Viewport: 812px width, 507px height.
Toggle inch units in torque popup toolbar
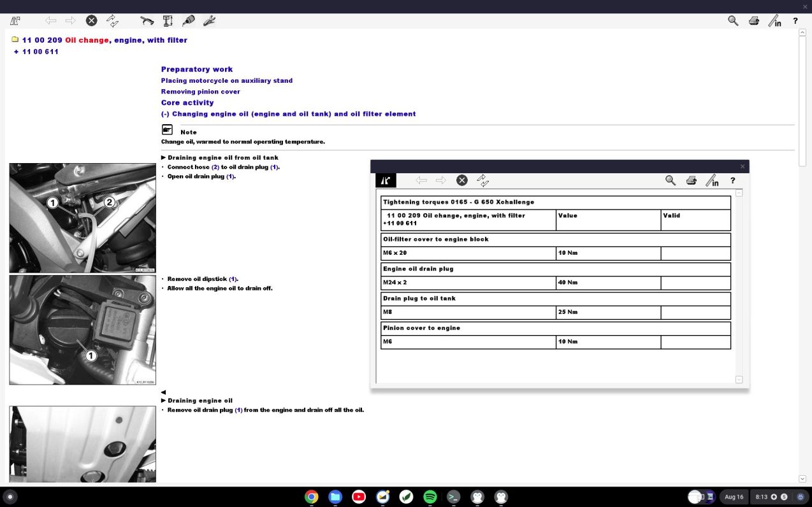(x=712, y=181)
